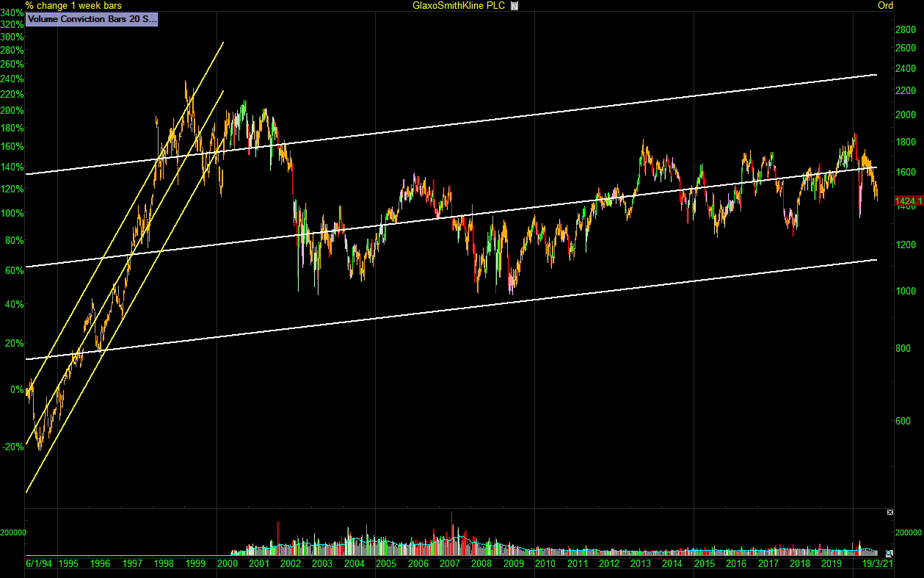Image resolution: width=924 pixels, height=578 pixels.
Task: Click the '2013' year label on time axis
Action: click(641, 564)
